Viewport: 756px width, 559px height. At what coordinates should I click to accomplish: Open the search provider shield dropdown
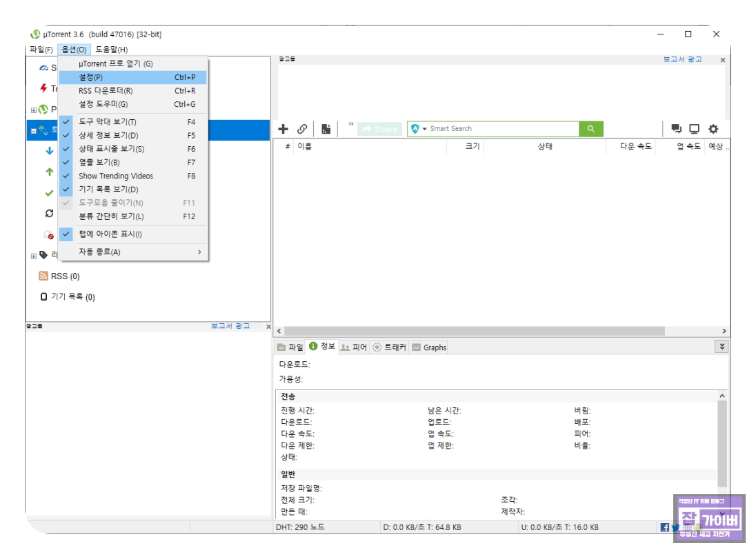click(x=419, y=129)
